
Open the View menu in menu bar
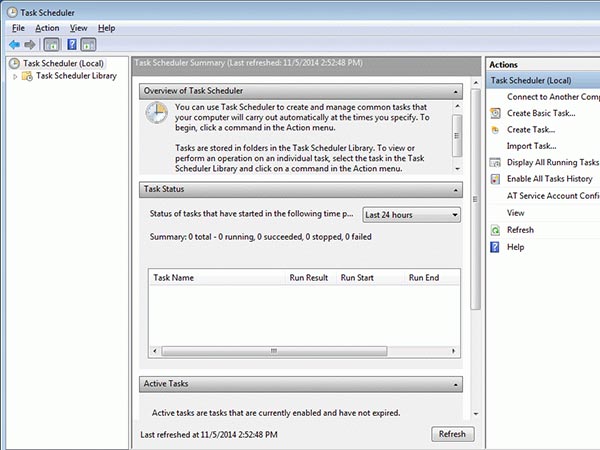click(x=79, y=28)
